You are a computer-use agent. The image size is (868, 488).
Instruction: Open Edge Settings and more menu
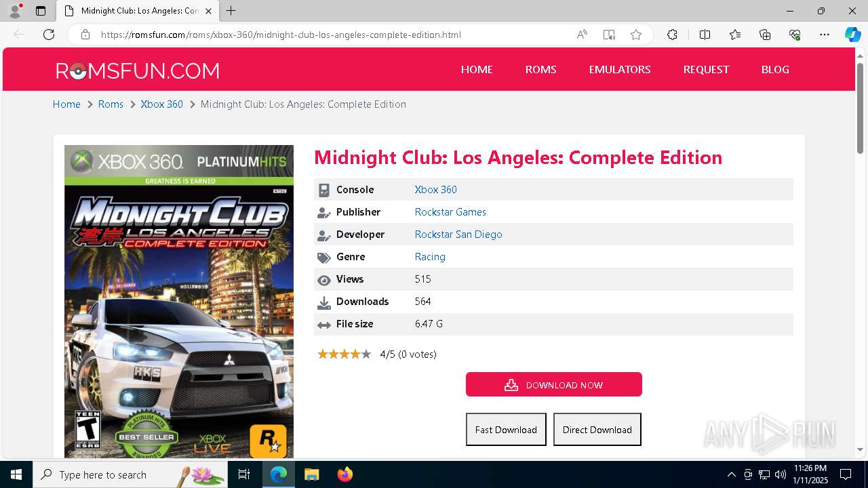825,35
